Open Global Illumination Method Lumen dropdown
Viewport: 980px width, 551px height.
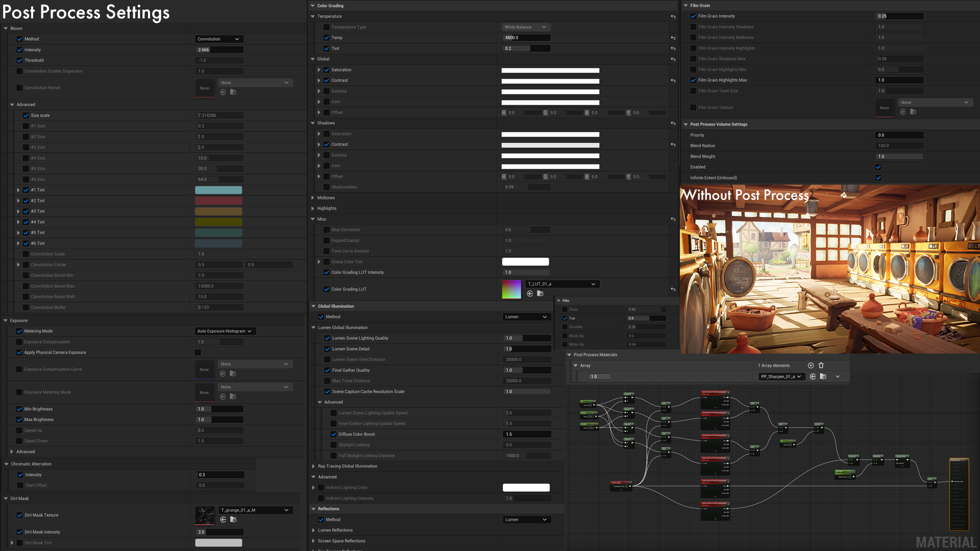coord(527,317)
